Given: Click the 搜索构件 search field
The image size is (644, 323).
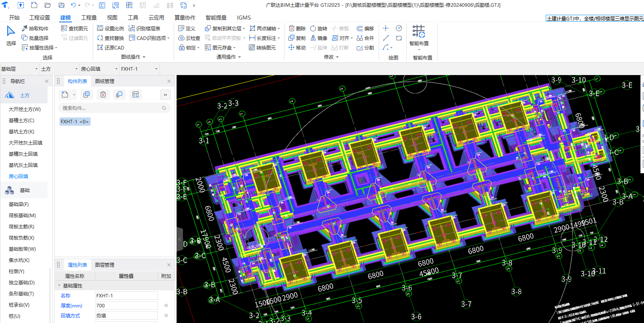Looking at the screenshot, I should click(114, 108).
